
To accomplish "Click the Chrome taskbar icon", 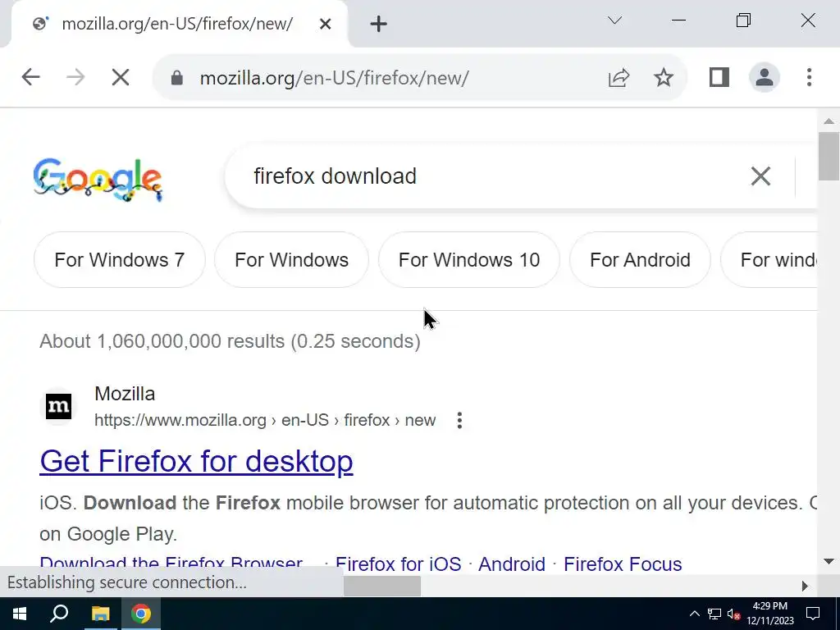I will pos(141,614).
